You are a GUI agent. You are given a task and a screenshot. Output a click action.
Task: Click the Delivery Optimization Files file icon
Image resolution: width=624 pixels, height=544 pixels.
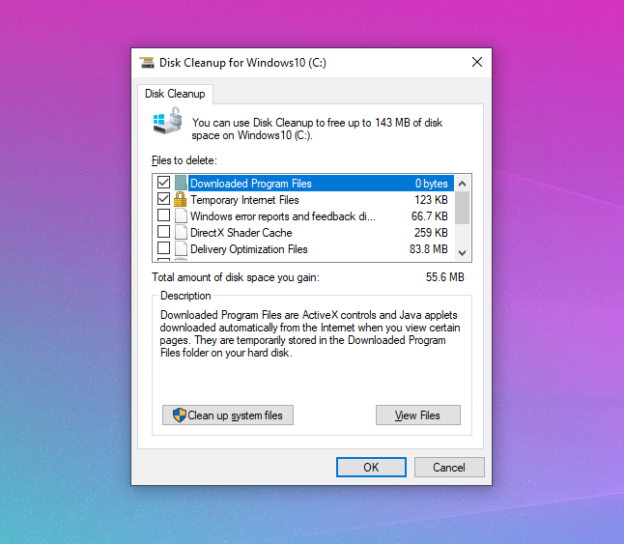(x=181, y=249)
